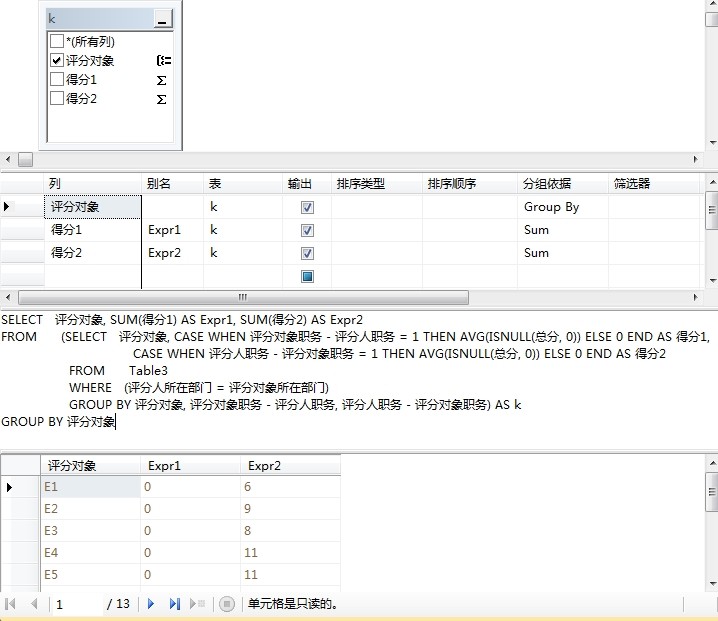
Task: Click the stop query execution icon
Action: click(x=227, y=604)
